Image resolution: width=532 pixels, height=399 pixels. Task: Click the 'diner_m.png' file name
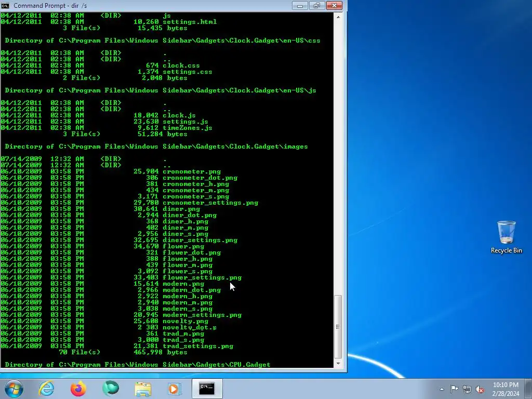coord(185,228)
